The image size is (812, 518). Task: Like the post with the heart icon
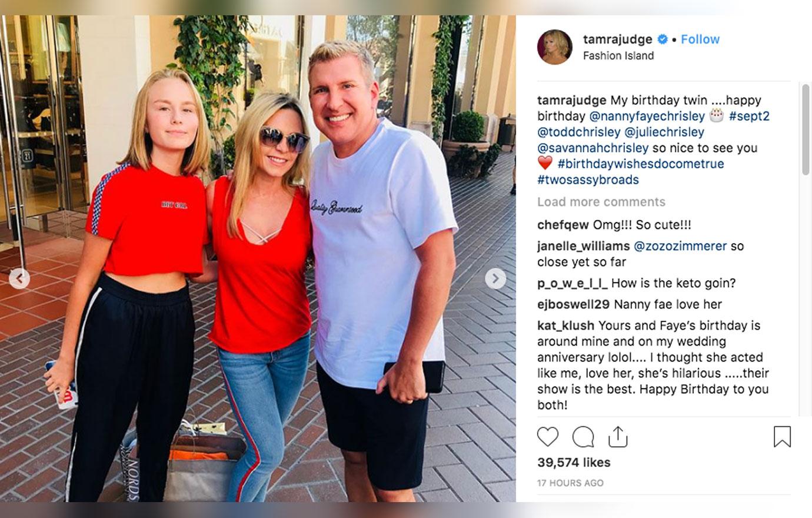pos(547,437)
